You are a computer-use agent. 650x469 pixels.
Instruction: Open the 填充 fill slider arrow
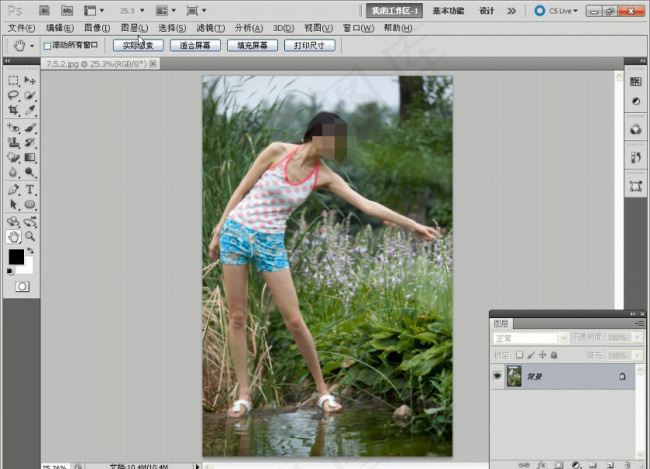click(638, 355)
